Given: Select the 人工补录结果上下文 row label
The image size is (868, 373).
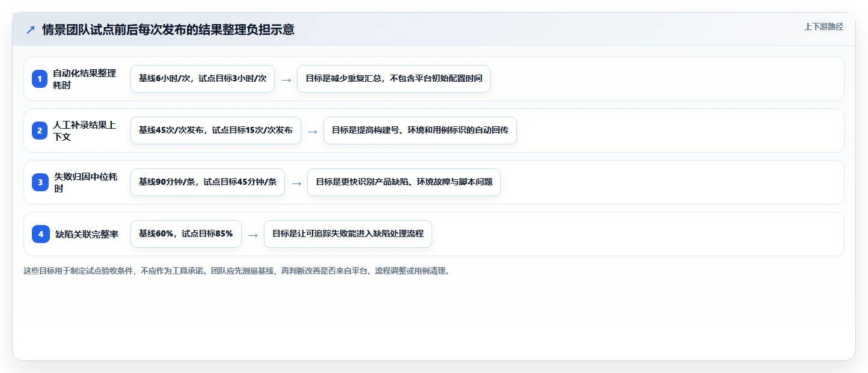Looking at the screenshot, I should pyautogui.click(x=85, y=131).
